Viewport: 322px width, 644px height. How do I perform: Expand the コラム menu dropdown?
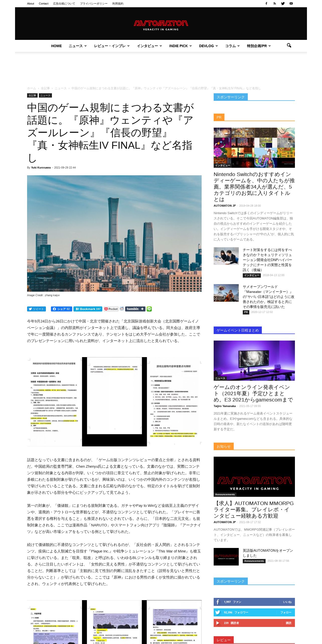click(x=232, y=46)
